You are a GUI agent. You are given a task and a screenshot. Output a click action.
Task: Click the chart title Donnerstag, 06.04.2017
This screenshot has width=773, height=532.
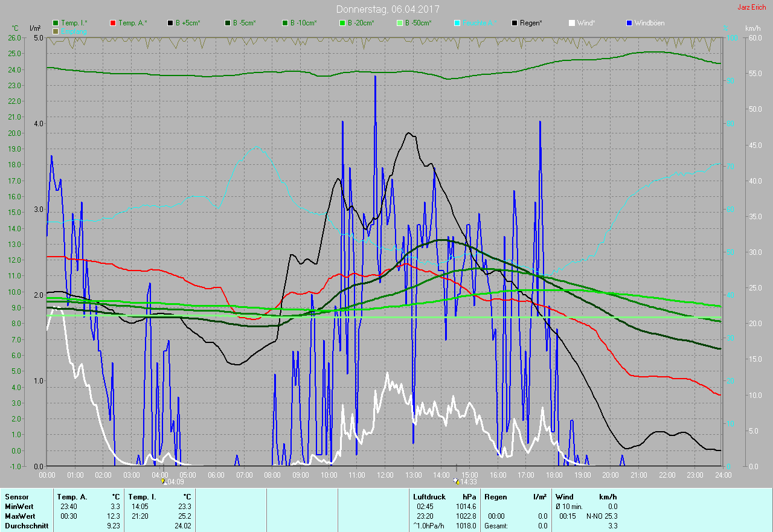pos(388,9)
